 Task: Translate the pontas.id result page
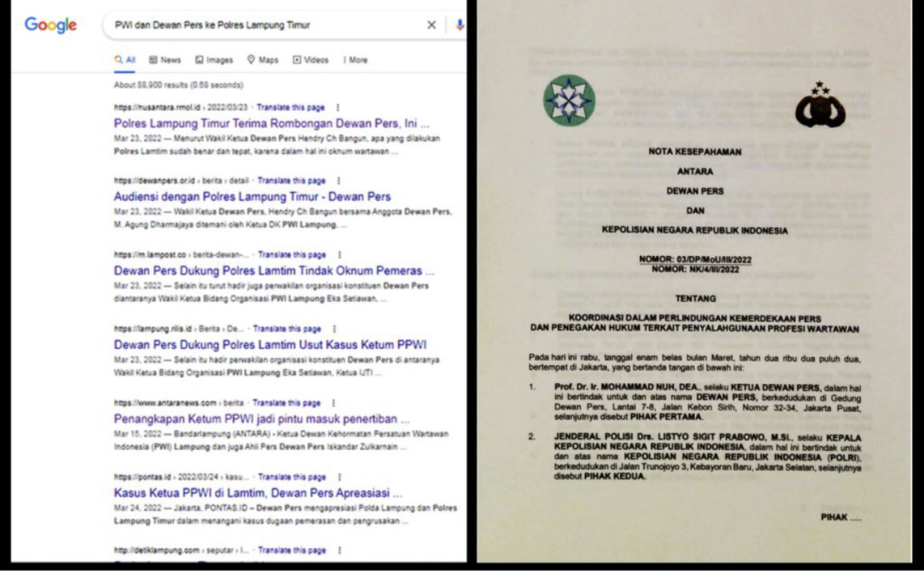pyautogui.click(x=292, y=477)
